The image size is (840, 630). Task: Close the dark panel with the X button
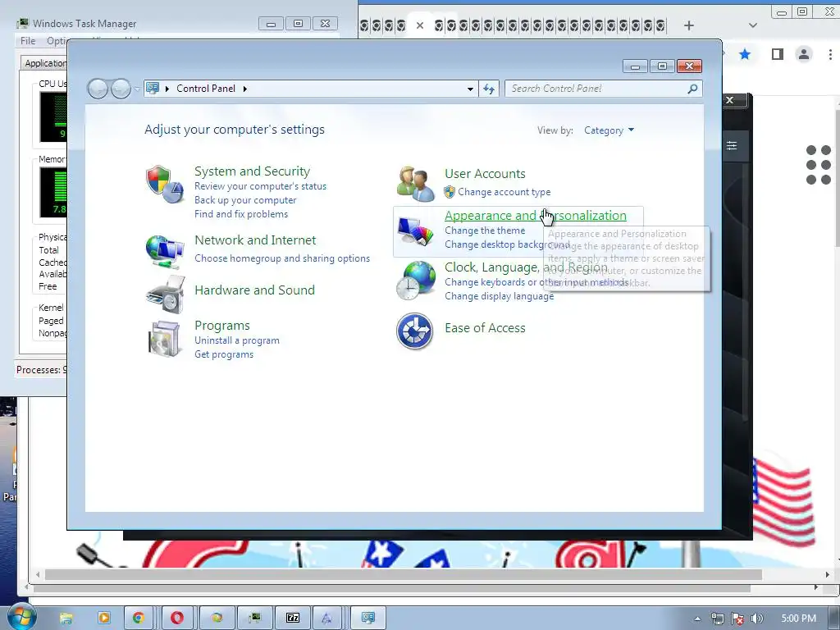coord(729,100)
